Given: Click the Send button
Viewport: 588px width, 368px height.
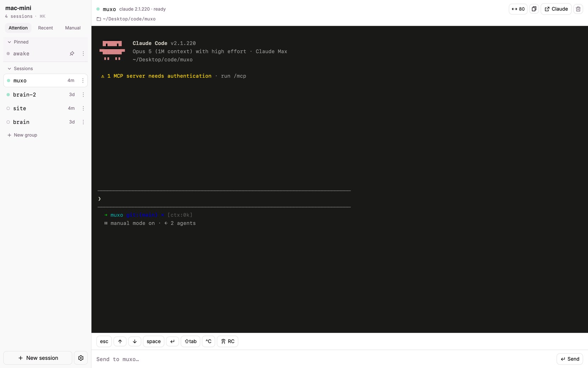Looking at the screenshot, I should [570, 359].
